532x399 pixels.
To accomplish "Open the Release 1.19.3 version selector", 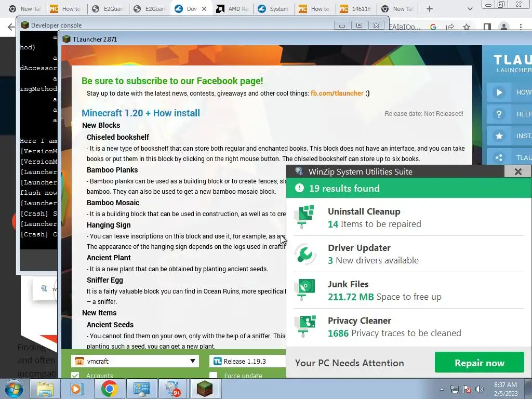I will [248, 361].
